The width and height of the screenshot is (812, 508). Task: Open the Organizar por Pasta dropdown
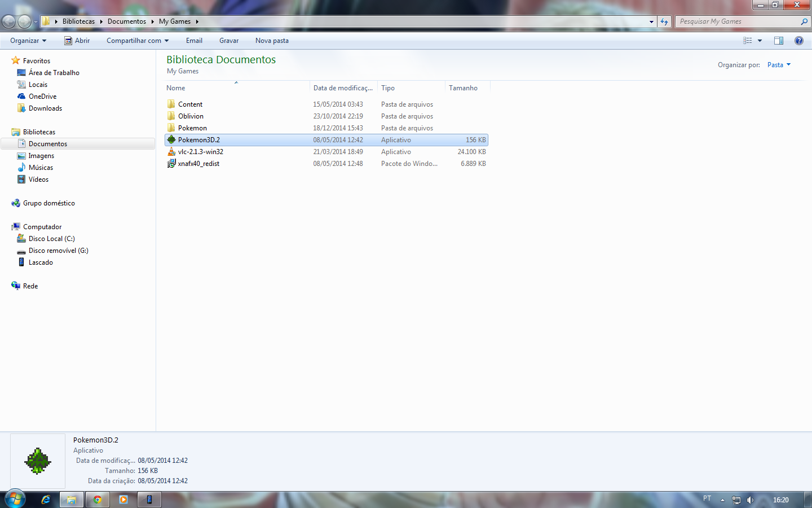[x=779, y=65]
